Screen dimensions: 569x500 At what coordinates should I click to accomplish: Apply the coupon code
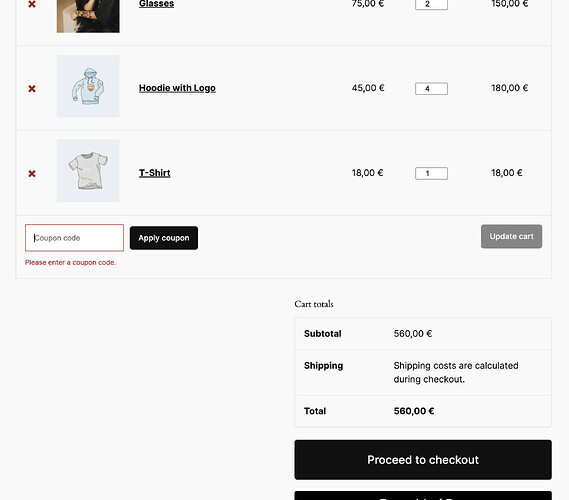[164, 238]
